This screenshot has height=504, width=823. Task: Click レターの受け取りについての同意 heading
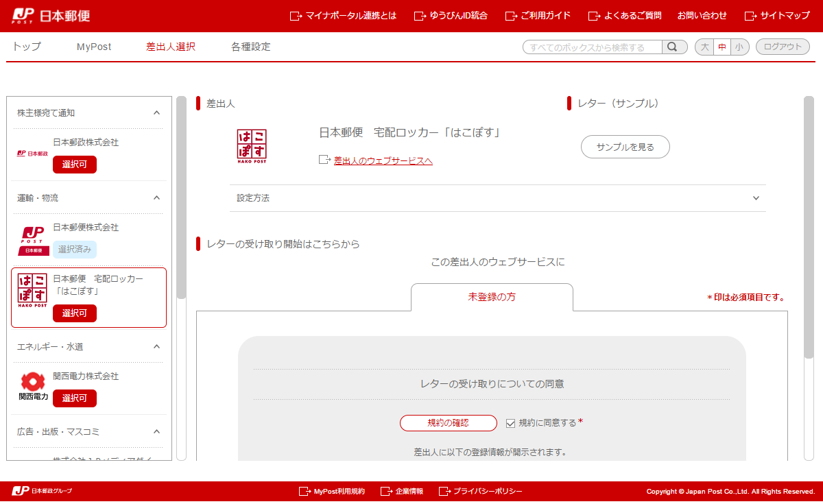click(x=492, y=384)
